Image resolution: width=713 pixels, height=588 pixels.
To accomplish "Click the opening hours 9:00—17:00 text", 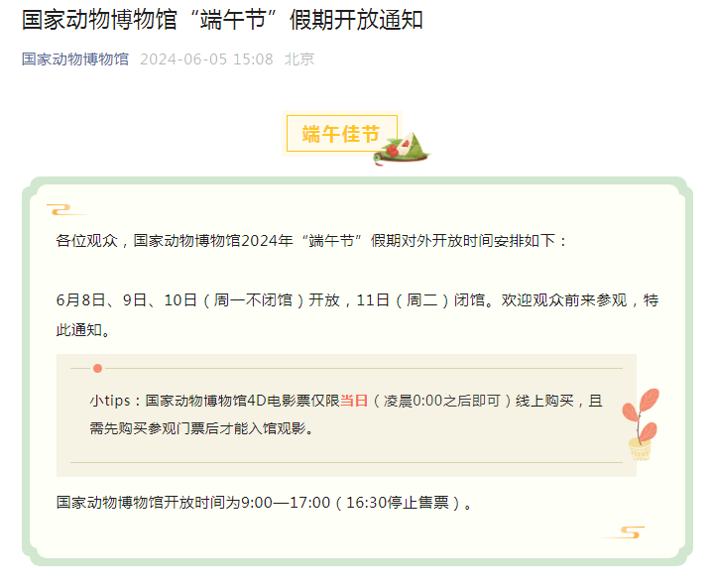I will click(286, 503).
